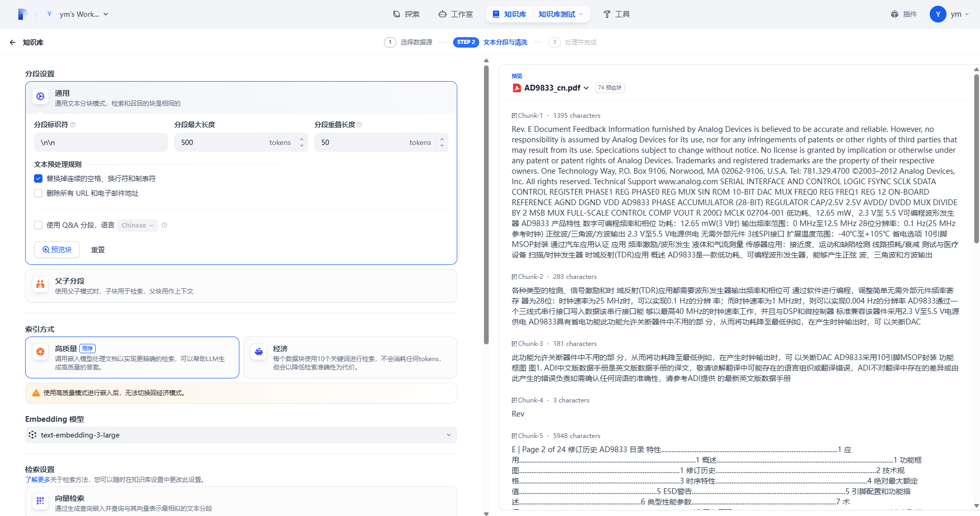The width and height of the screenshot is (980, 516).
Task: Click the 向量检索 grid icon
Action: click(40, 501)
